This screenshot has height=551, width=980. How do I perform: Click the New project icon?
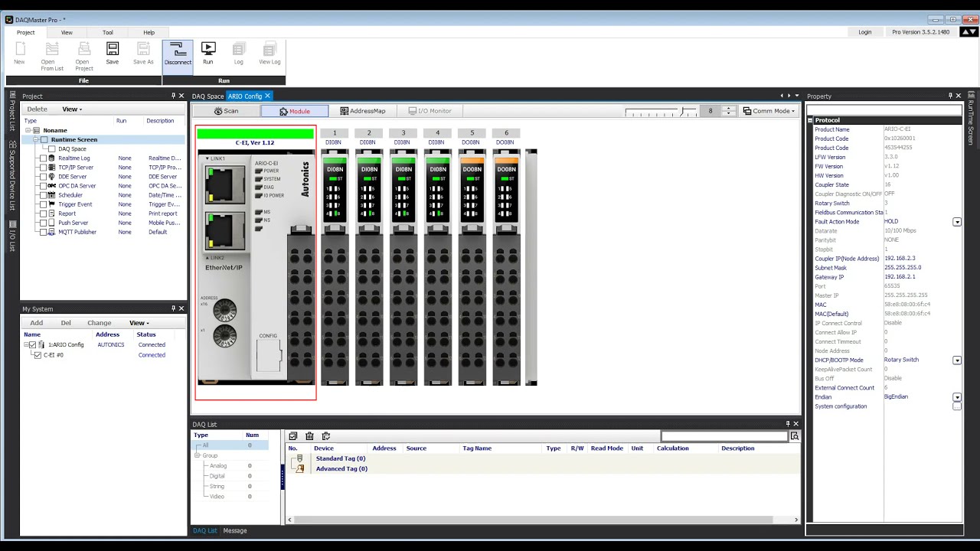point(19,49)
